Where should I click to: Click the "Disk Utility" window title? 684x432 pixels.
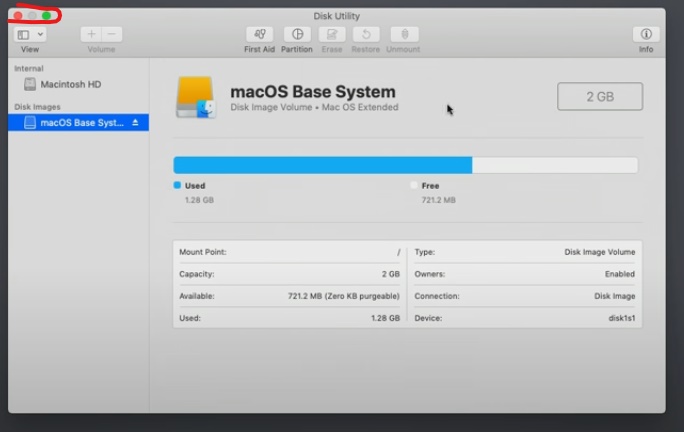tap(337, 16)
